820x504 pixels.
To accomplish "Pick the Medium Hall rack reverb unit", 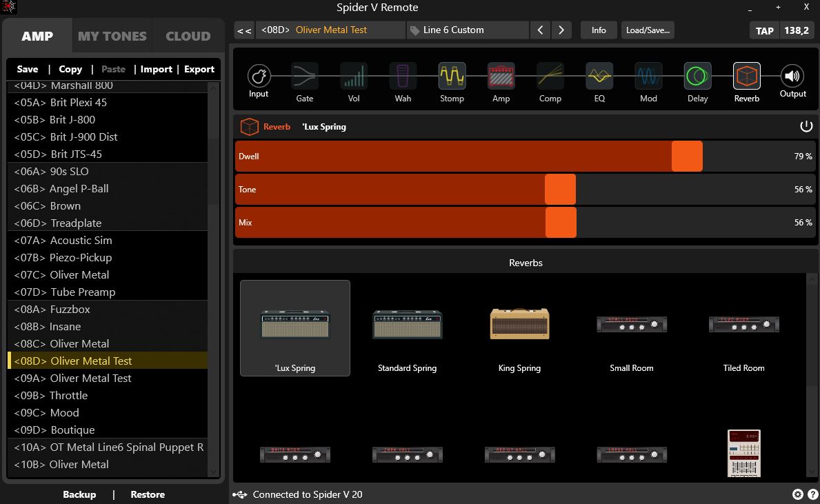I will [519, 454].
